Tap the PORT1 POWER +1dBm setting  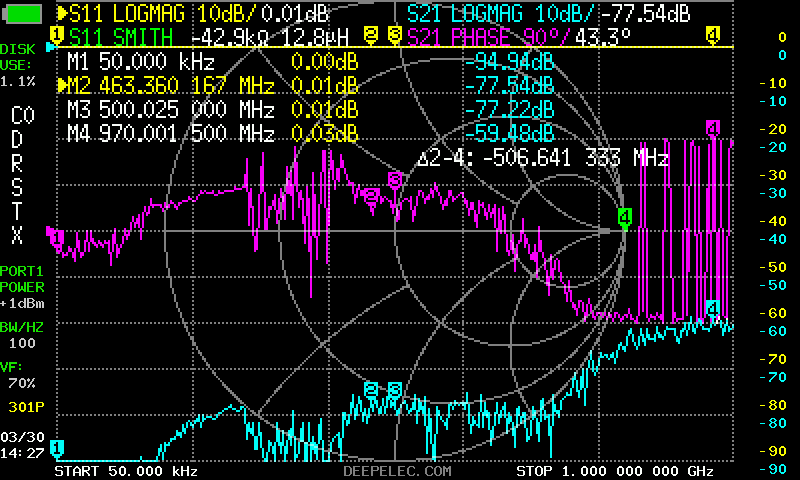(22, 287)
